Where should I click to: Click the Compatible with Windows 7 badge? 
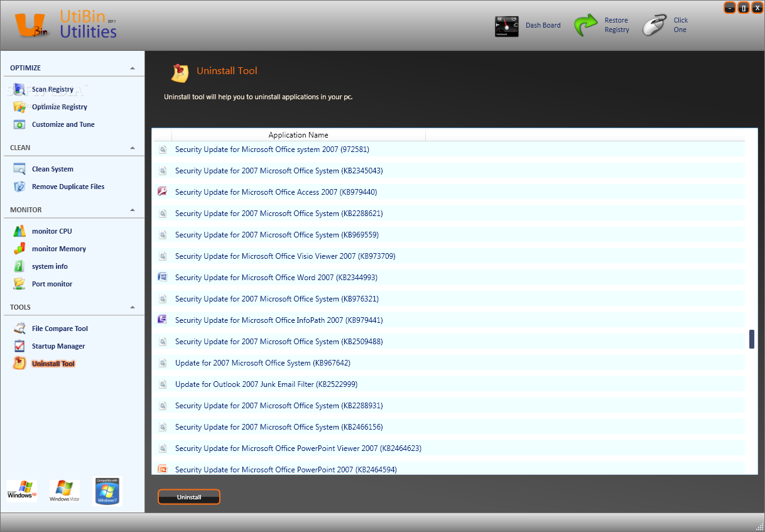click(x=107, y=491)
